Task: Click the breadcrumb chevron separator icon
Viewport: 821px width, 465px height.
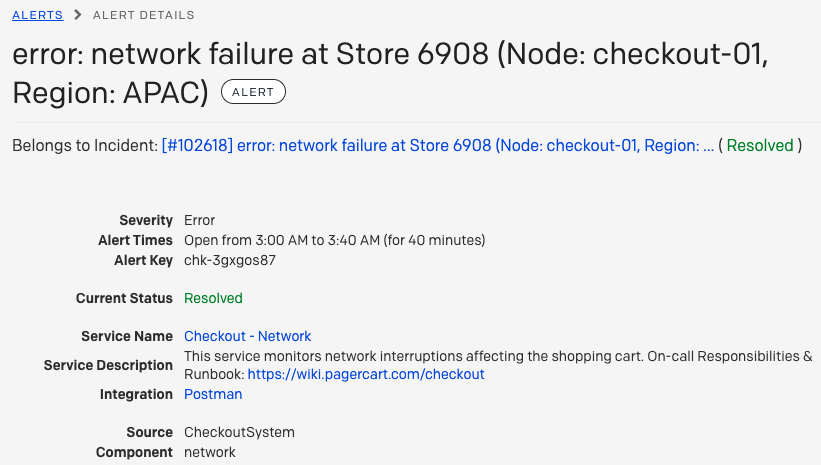Action: pyautogui.click(x=78, y=15)
